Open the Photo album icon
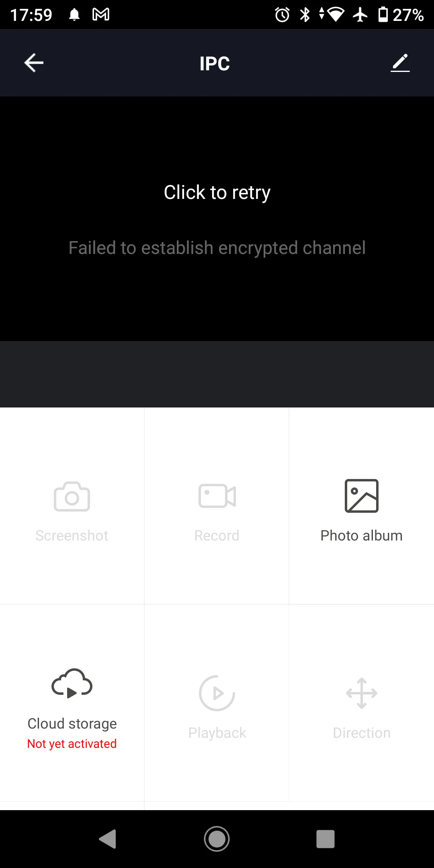Viewport: 434px width, 868px height. coord(362,496)
